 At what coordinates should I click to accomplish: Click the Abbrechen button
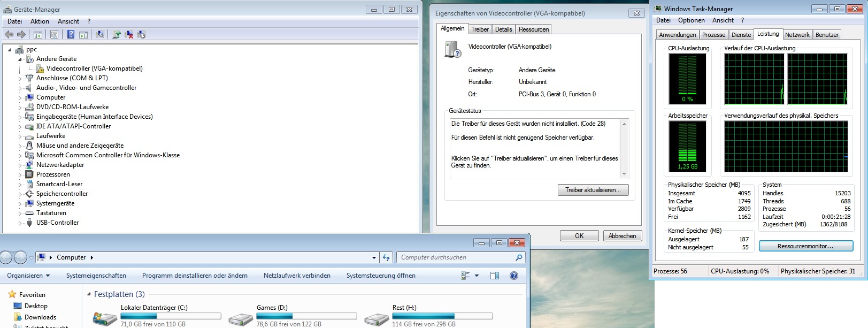coord(623,236)
